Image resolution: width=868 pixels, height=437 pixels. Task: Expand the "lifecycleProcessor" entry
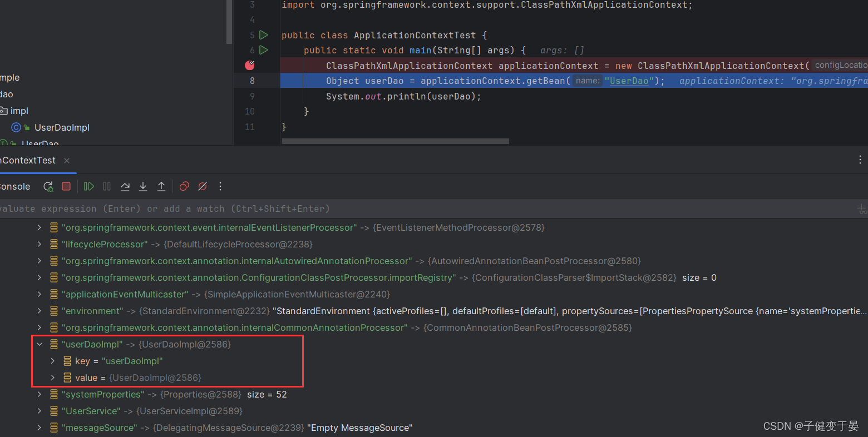pos(39,244)
